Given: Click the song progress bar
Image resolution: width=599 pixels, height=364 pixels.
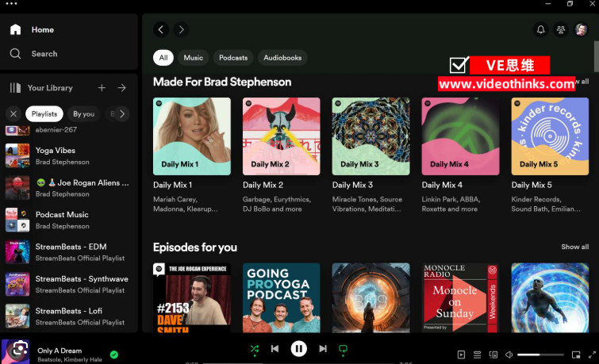Looking at the screenshot, I should pyautogui.click(x=299, y=363).
